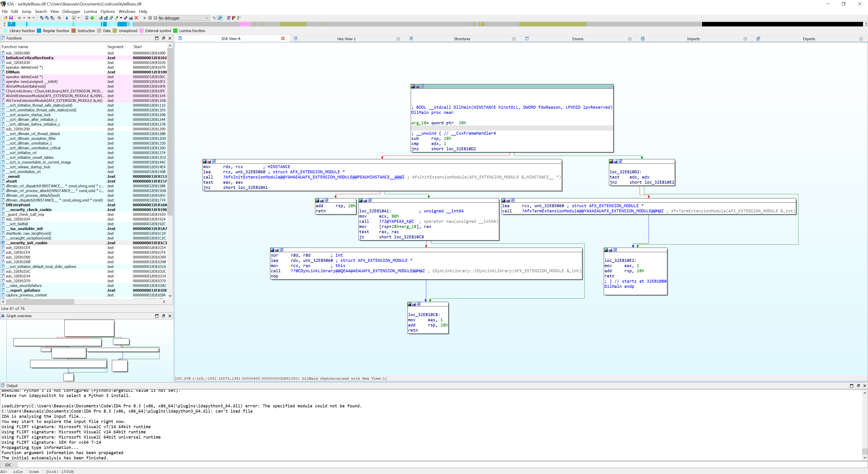Click the Open file toolbar icon
Viewport: 868px width, 474px height.
tap(6, 18)
